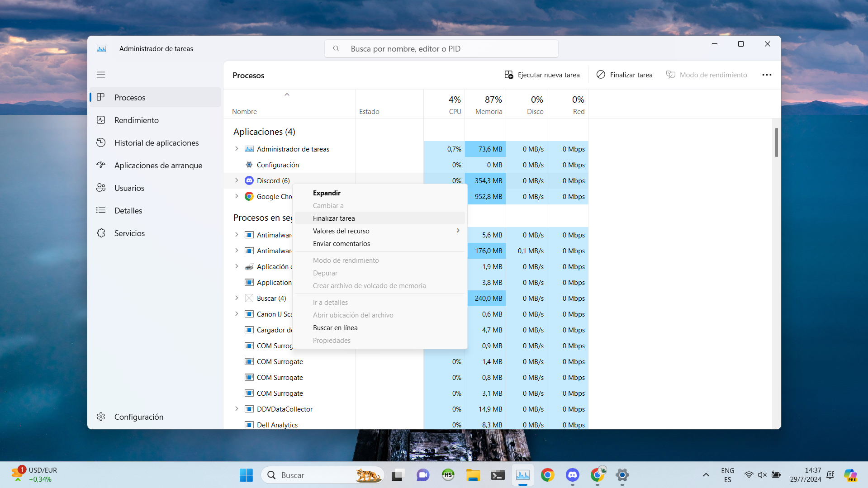Open the USD/EUR widget on taskbar
868x488 pixels.
tap(34, 475)
